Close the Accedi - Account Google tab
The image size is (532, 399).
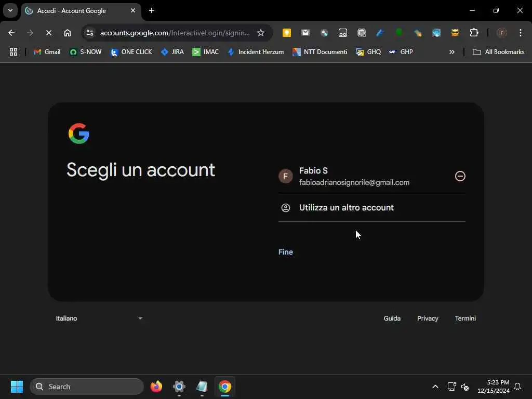[133, 10]
